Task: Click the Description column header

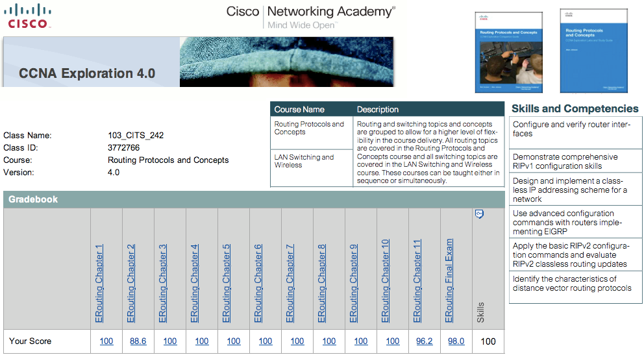Action: point(378,110)
